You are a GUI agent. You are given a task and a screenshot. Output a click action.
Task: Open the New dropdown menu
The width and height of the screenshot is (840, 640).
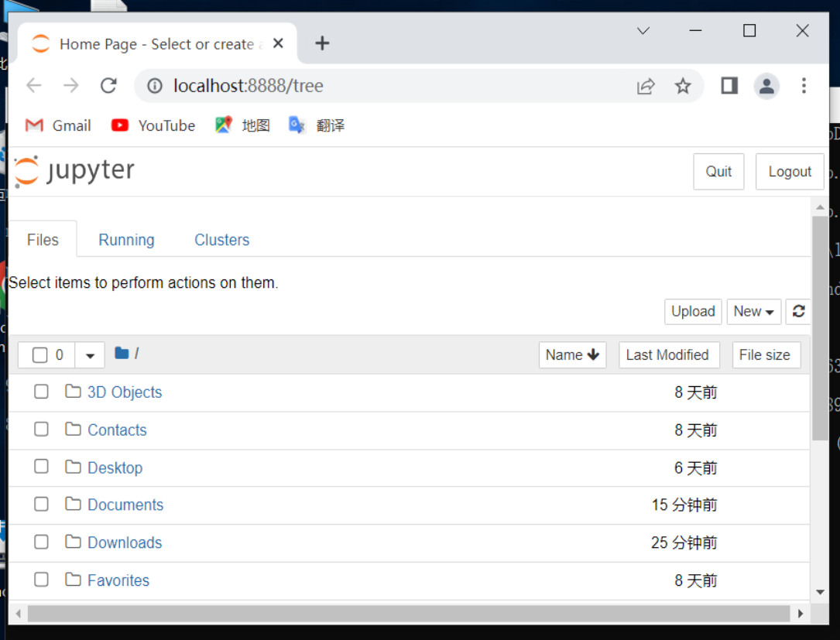[753, 311]
